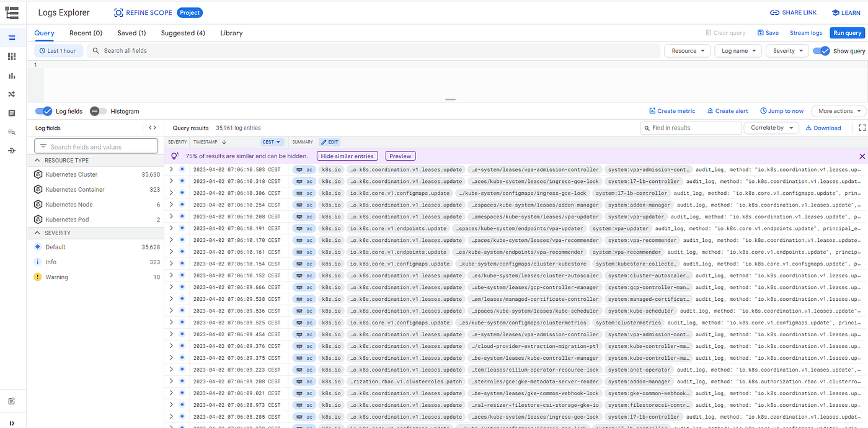Toggle the Show query switch

[x=821, y=51]
